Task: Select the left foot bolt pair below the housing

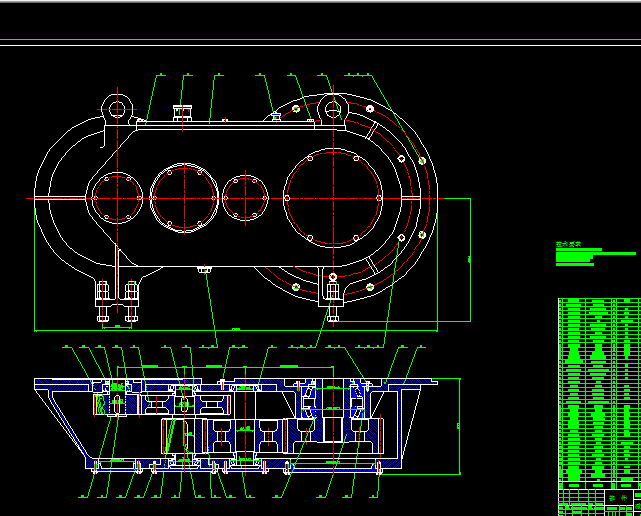Action: point(117,301)
